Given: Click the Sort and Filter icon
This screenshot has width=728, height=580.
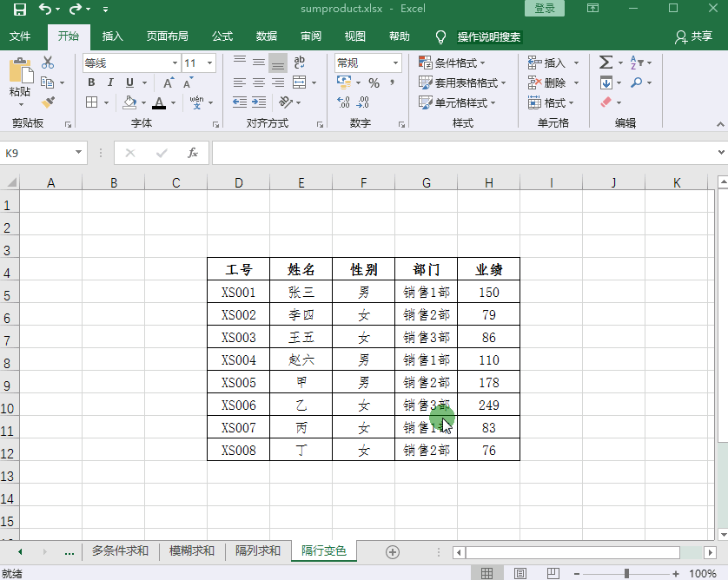Looking at the screenshot, I should (636, 63).
